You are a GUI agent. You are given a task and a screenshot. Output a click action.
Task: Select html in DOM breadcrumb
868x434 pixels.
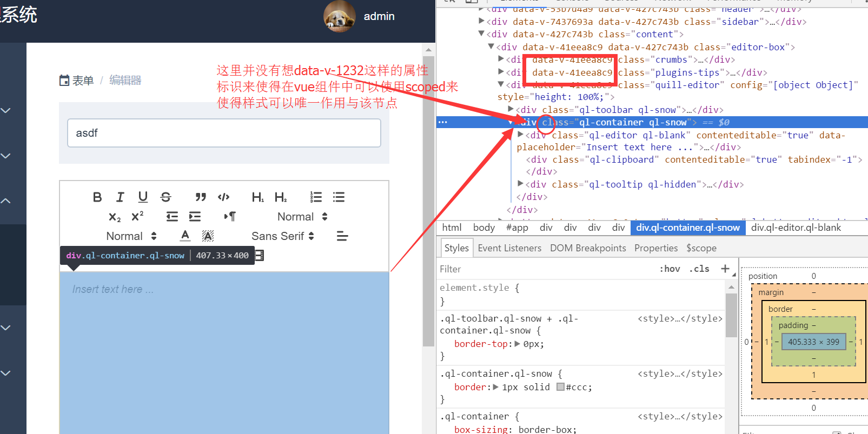click(452, 228)
